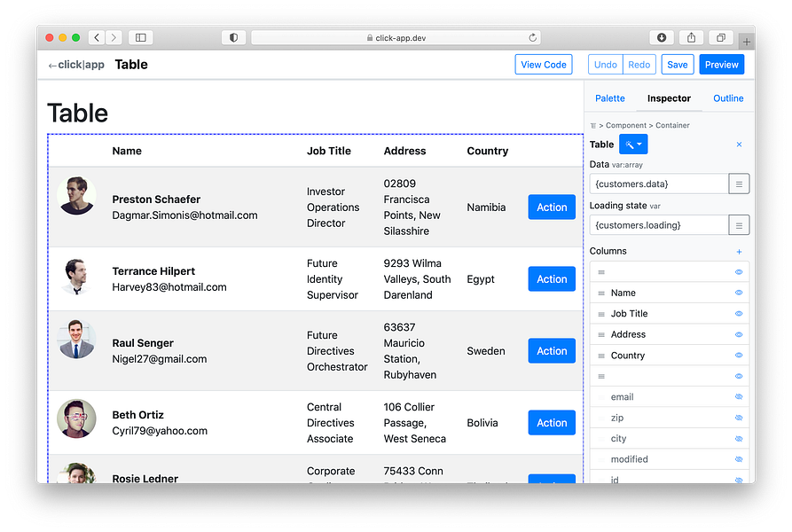The height and width of the screenshot is (532, 792).
Task: Select the Country table header
Action: [x=488, y=151]
